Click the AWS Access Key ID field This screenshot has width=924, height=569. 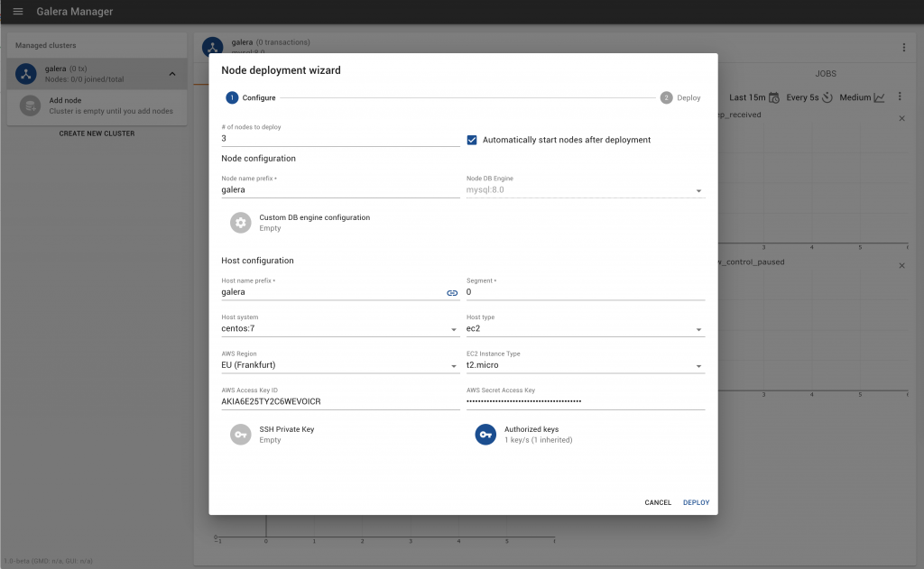(340, 402)
